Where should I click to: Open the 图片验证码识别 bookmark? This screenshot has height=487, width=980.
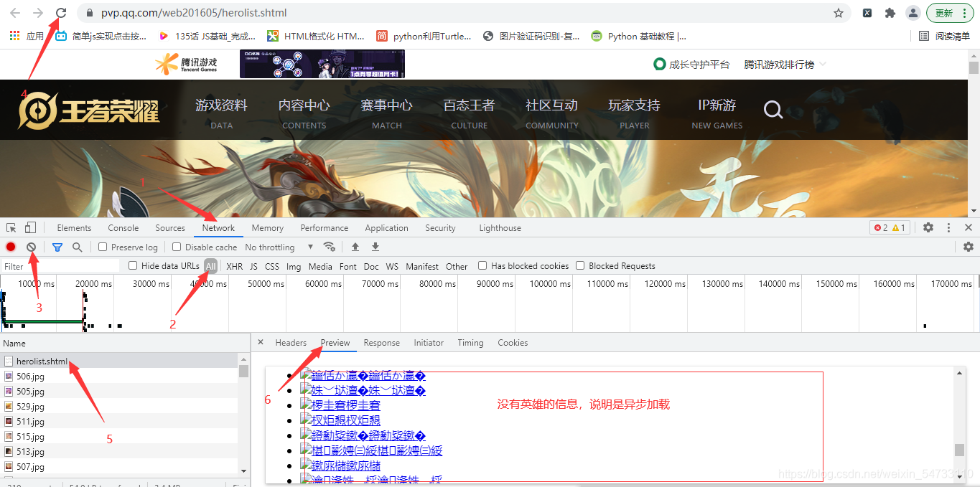(x=531, y=36)
